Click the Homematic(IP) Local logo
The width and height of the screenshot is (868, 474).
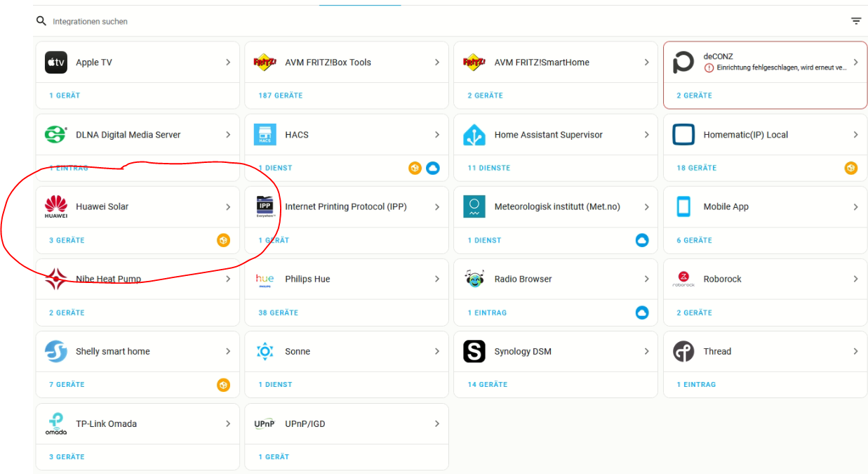point(683,135)
